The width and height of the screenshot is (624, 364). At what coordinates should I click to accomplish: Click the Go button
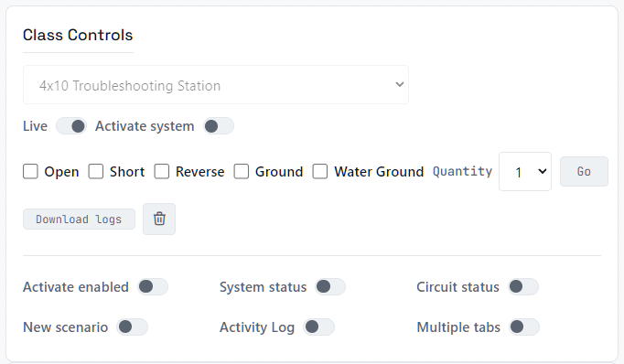pyautogui.click(x=584, y=171)
